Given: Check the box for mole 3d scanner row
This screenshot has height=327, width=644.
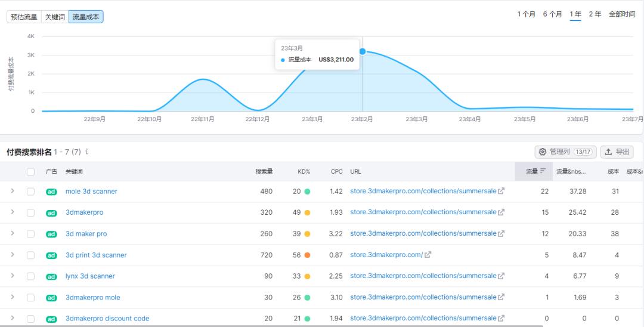Looking at the screenshot, I should (x=30, y=192).
